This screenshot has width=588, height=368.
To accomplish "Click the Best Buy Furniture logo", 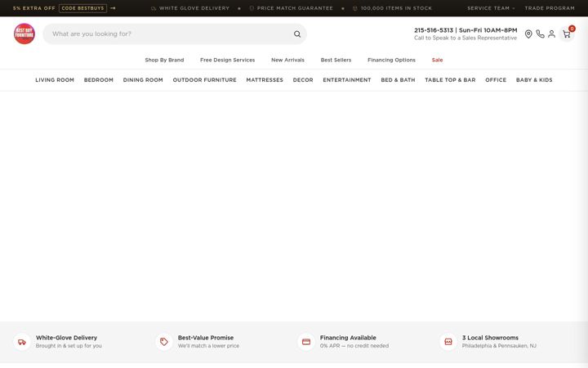I will (24, 34).
